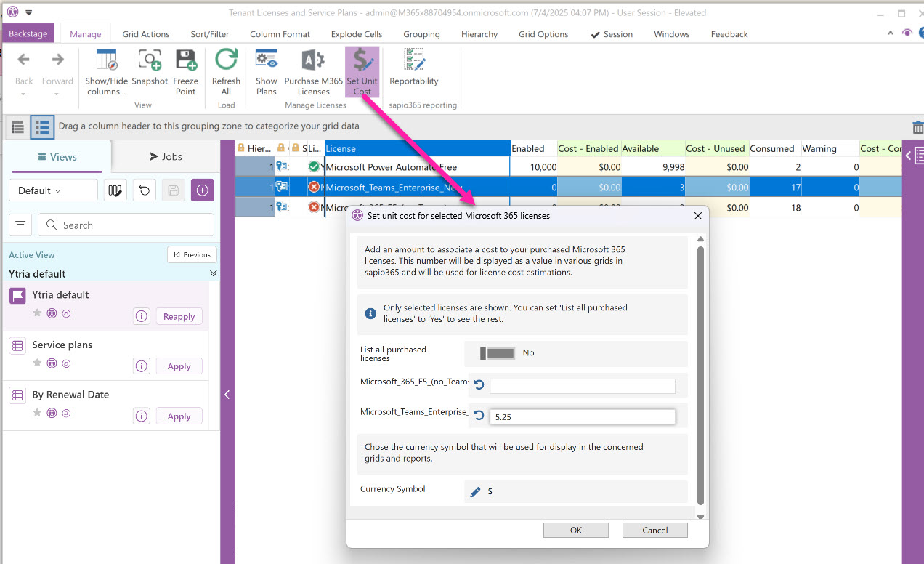Image resolution: width=924 pixels, height=564 pixels.
Task: Toggle the List all purchased licenses switch
Action: [x=498, y=352]
